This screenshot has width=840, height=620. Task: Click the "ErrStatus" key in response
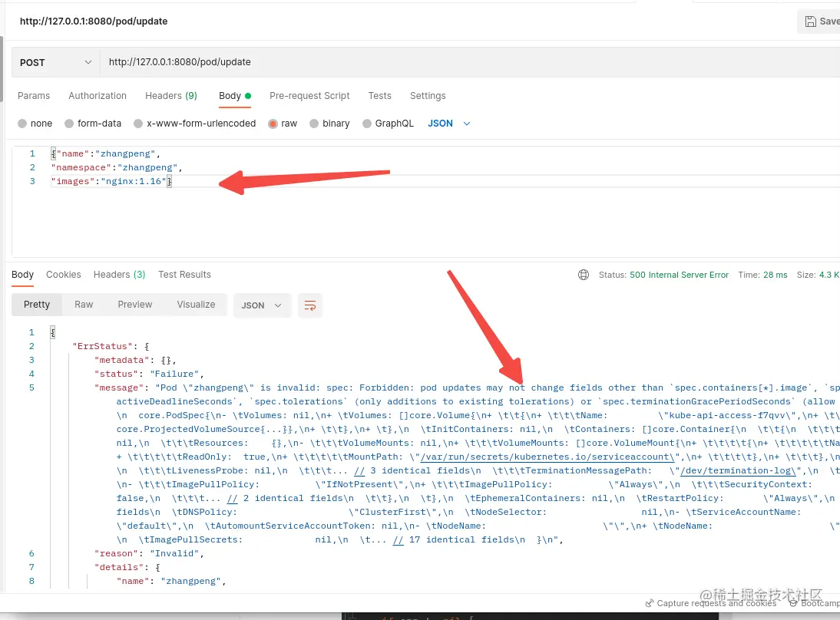pos(103,346)
